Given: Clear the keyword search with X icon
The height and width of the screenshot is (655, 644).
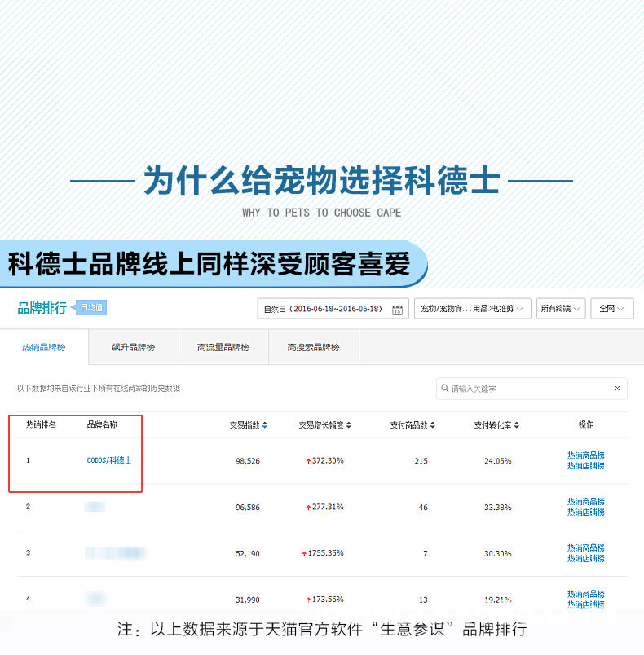Looking at the screenshot, I should pos(617,388).
